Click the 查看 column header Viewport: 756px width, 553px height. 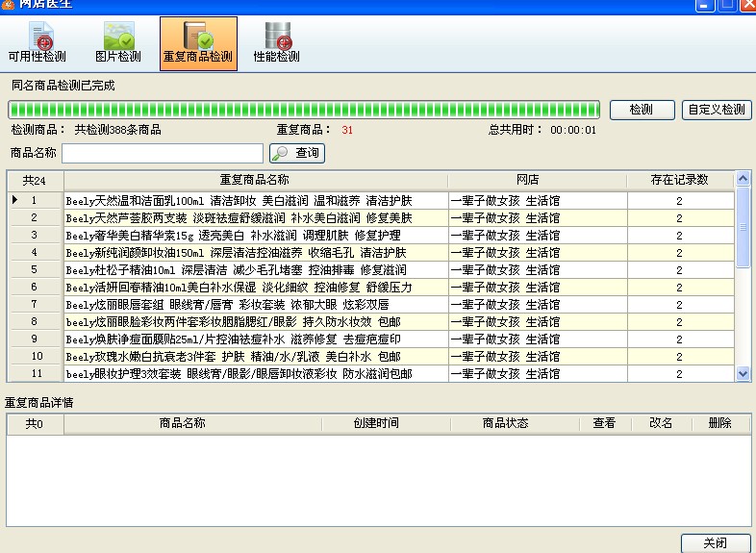605,423
